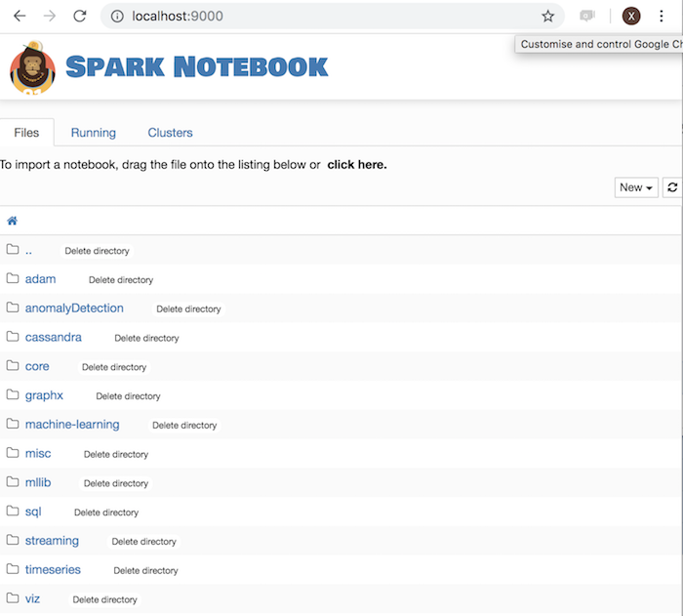
Task: Click the 'click here' import link
Action: (357, 165)
